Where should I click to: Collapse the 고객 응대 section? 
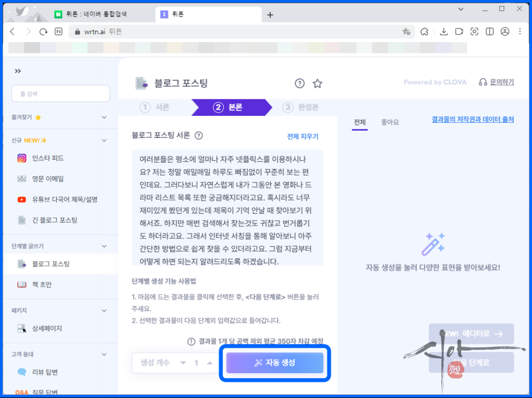104,354
